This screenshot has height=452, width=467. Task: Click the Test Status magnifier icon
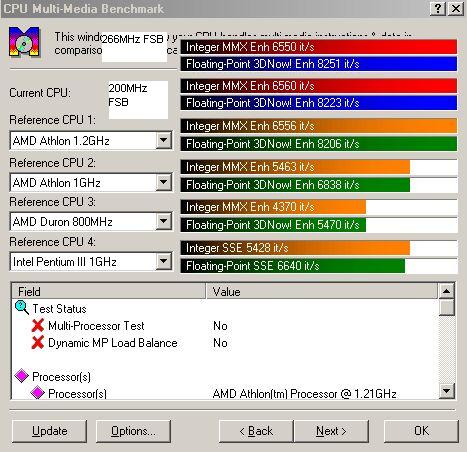[22, 308]
